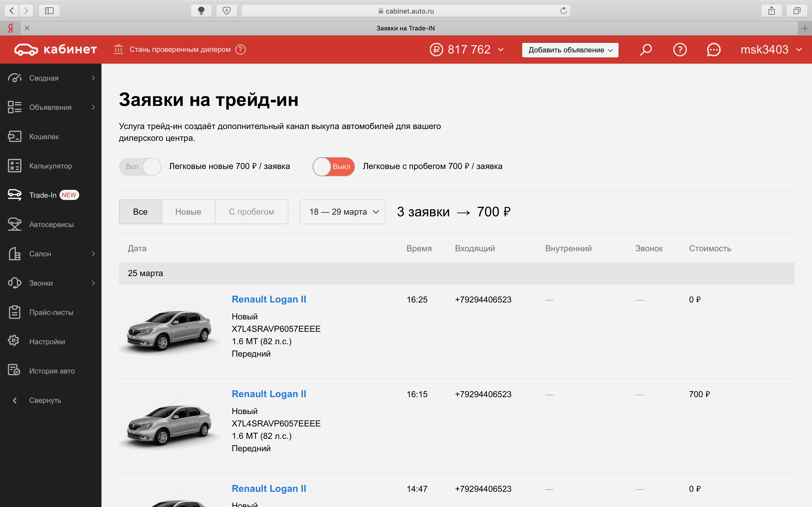Toggle the Легковые новые trade-in switch
This screenshot has height=507, width=812.
[x=140, y=167]
